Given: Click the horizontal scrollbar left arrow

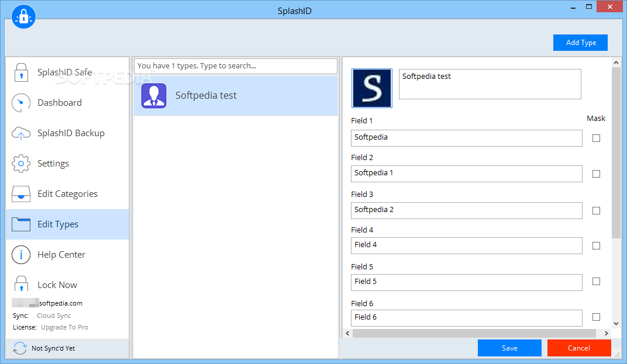Looking at the screenshot, I should [347, 333].
